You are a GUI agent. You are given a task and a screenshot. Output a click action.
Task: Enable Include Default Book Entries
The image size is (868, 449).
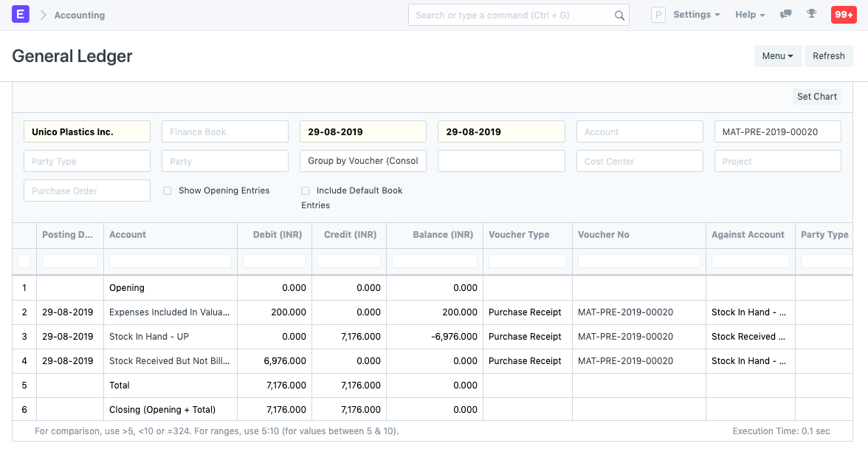(305, 191)
